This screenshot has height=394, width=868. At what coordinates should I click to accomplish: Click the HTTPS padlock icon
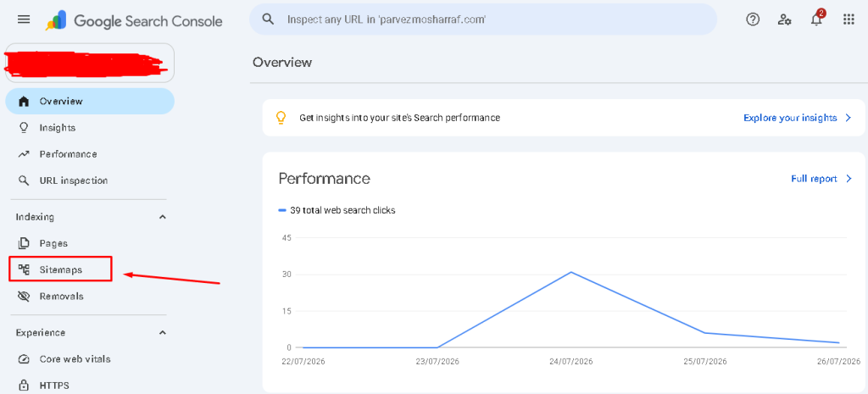23,385
